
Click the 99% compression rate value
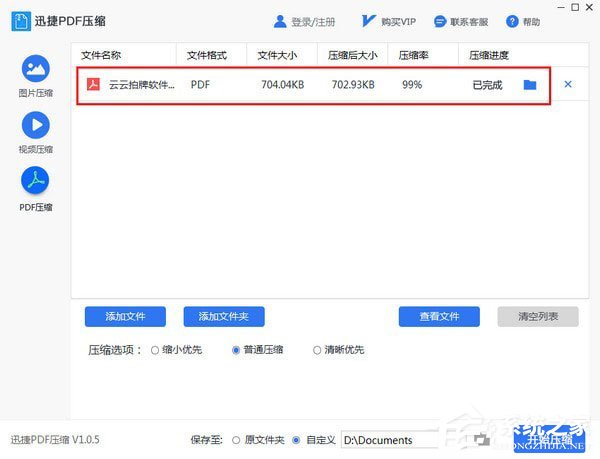(412, 85)
